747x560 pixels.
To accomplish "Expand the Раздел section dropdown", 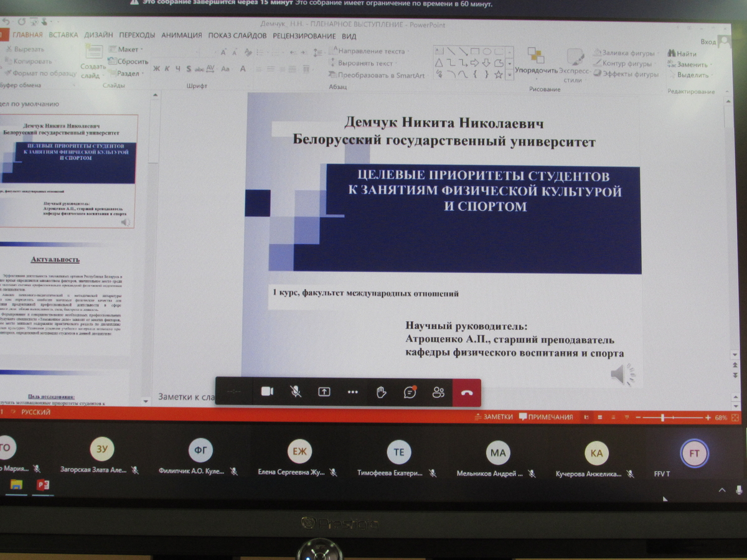I will [x=126, y=73].
